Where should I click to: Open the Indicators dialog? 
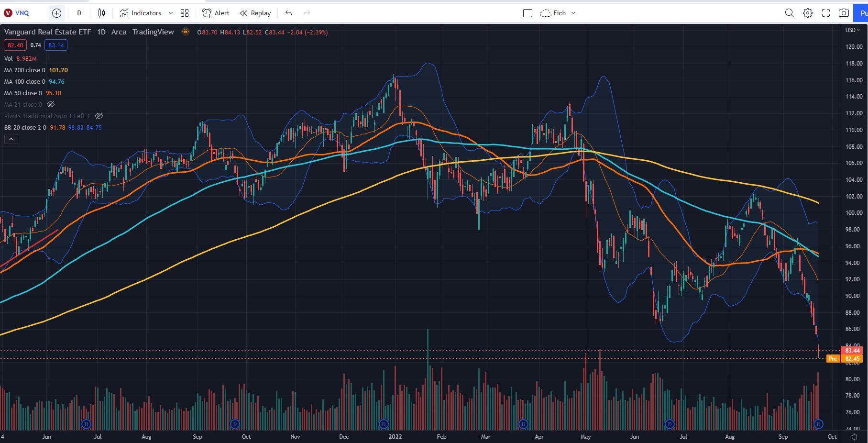click(x=140, y=13)
